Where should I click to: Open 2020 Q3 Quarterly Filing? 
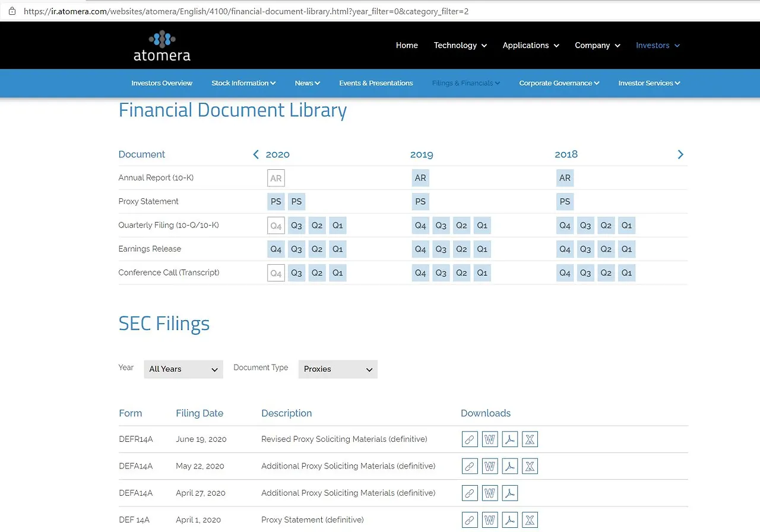point(296,226)
